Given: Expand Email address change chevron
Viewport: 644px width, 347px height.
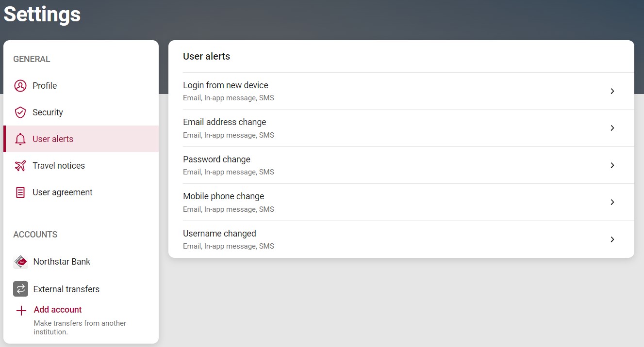Looking at the screenshot, I should coord(612,128).
